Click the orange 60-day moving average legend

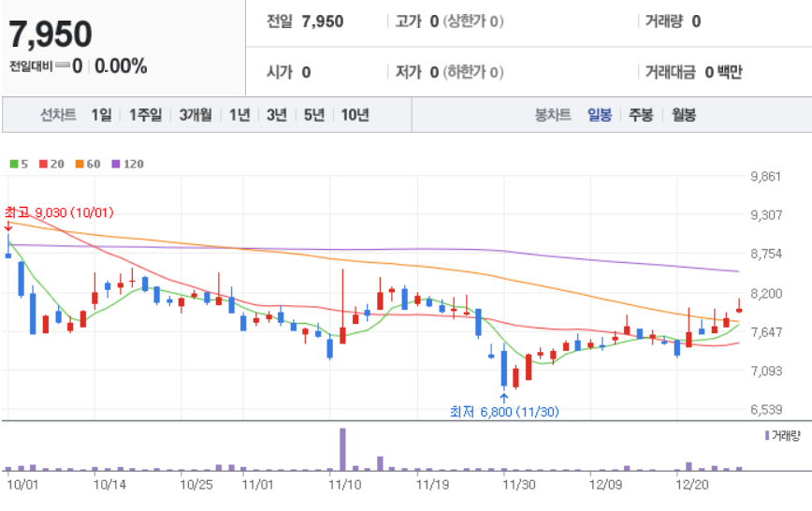pyautogui.click(x=88, y=165)
